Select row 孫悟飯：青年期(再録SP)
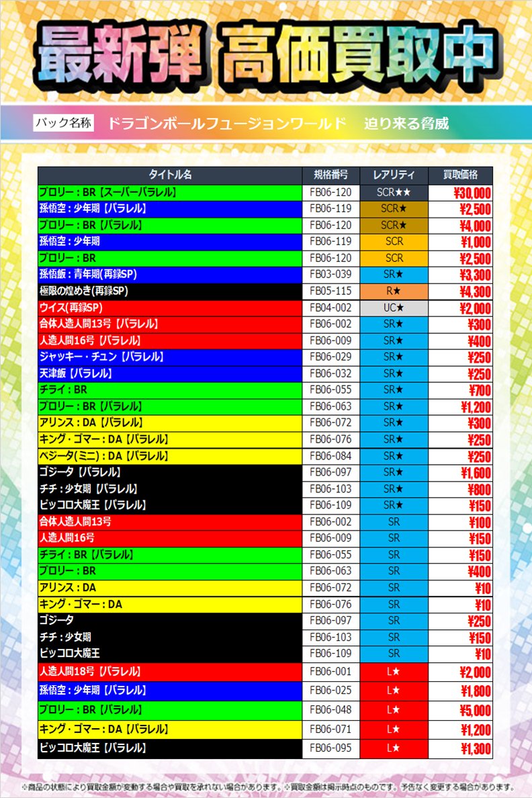This screenshot has height=798, width=532. click(x=265, y=275)
